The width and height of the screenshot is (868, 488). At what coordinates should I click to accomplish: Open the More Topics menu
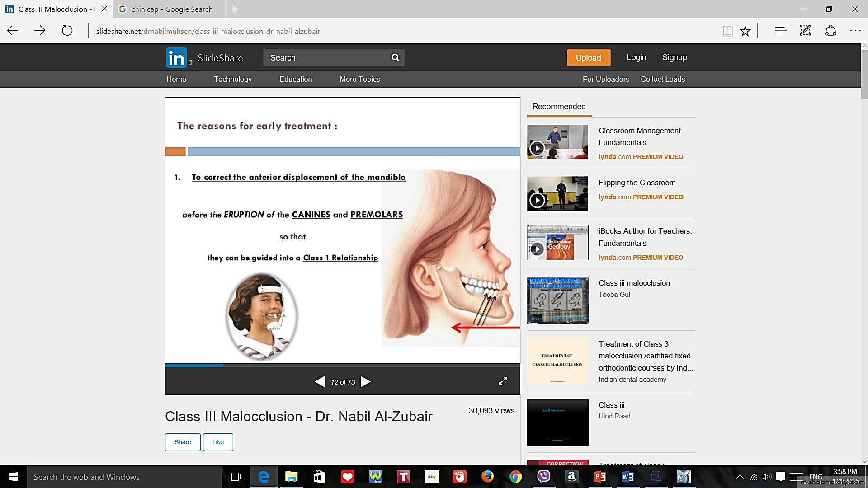[359, 79]
